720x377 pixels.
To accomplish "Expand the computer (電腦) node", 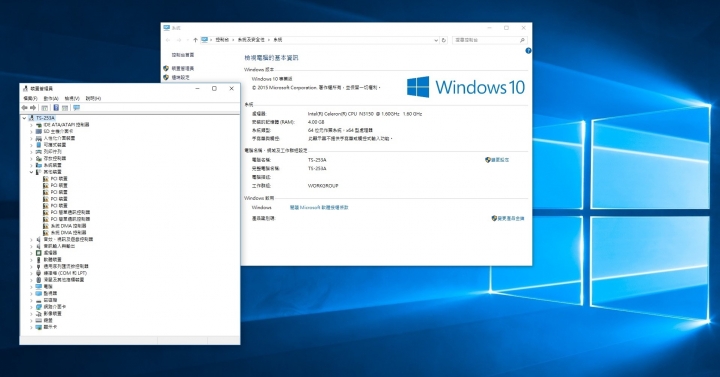I will pos(31,287).
